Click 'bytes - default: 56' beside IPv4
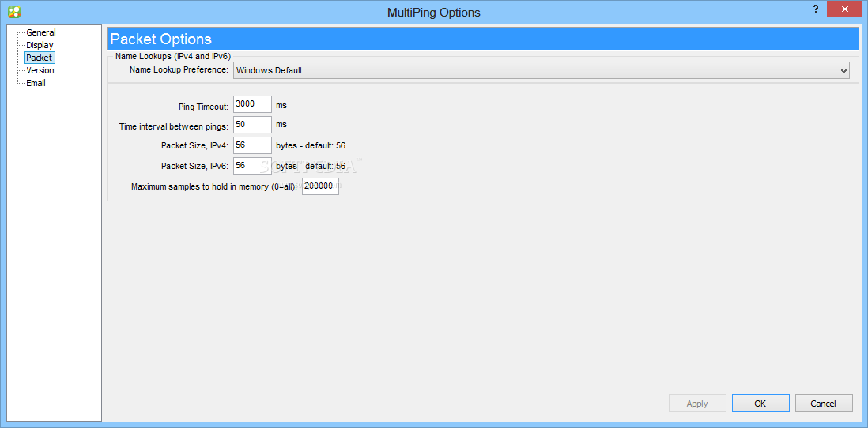 (x=311, y=145)
